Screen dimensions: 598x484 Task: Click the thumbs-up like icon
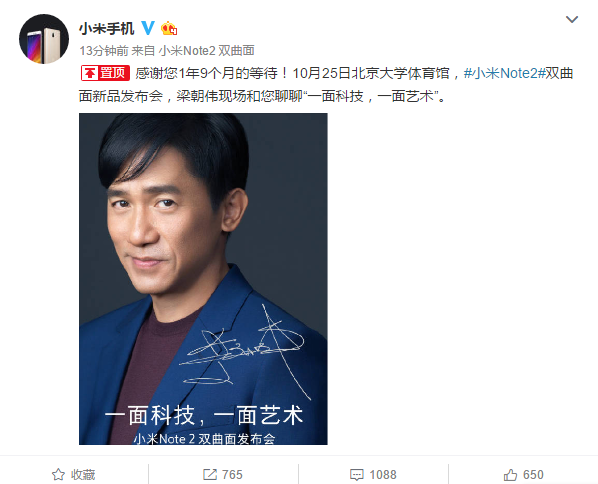point(510,474)
